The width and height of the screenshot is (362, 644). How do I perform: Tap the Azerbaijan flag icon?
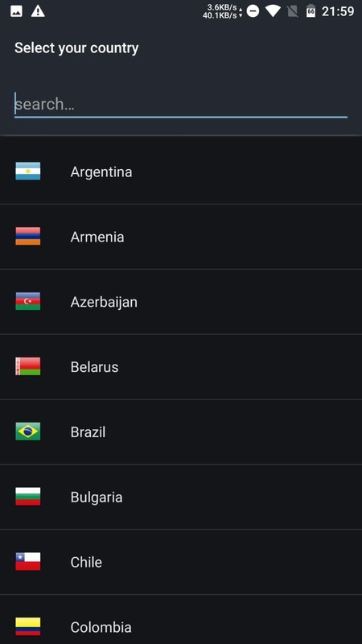pos(28,301)
